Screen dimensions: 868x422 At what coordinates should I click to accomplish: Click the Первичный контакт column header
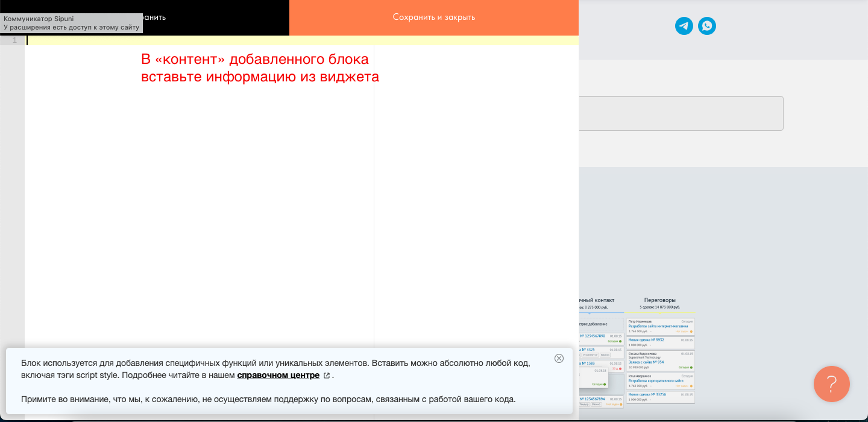[x=597, y=300]
